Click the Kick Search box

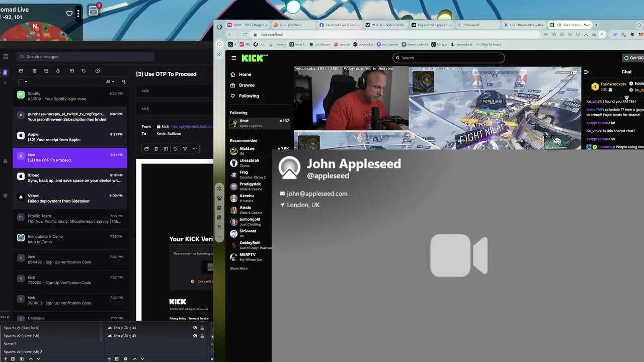point(448,58)
